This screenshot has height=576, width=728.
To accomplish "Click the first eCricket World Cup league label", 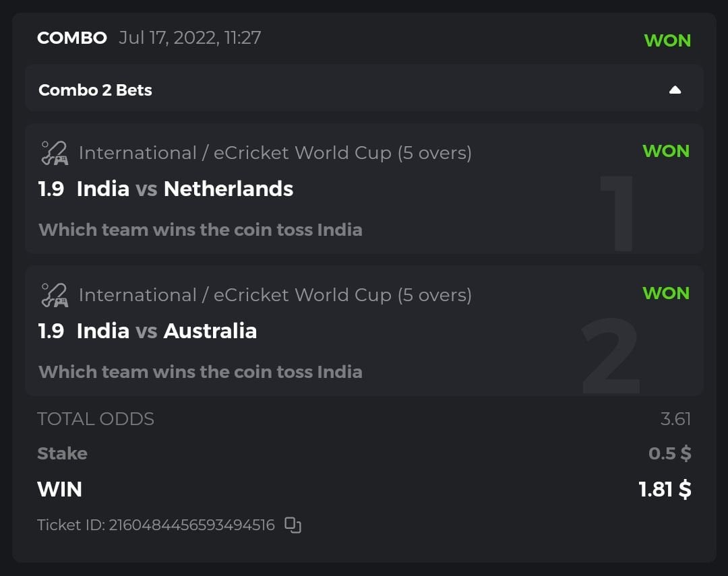I will pyautogui.click(x=275, y=153).
